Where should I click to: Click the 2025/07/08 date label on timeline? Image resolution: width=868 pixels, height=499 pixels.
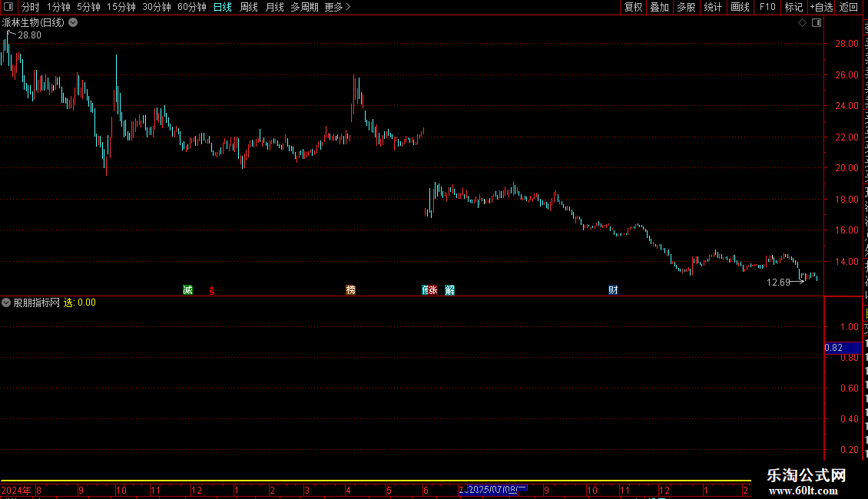click(493, 489)
